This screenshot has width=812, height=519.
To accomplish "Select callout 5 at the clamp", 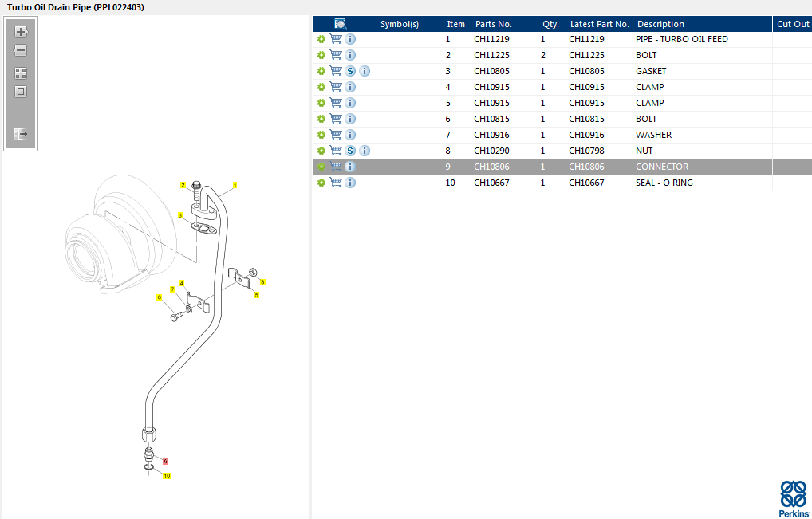I will click(257, 295).
